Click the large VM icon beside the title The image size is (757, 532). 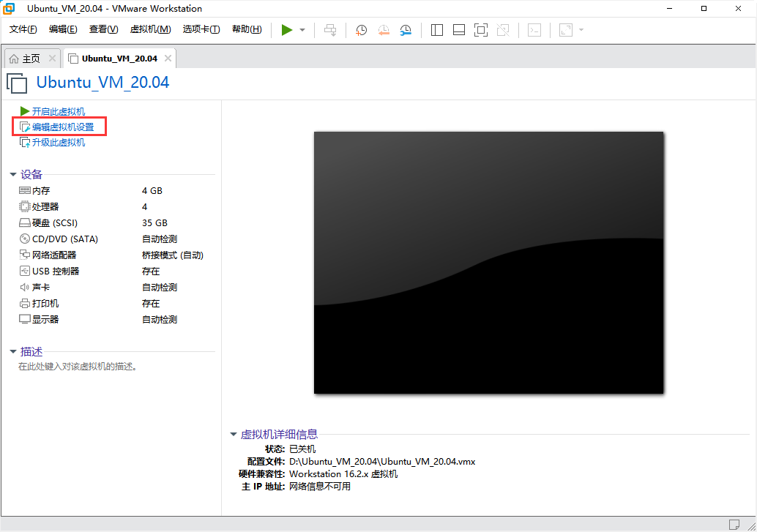[17, 83]
